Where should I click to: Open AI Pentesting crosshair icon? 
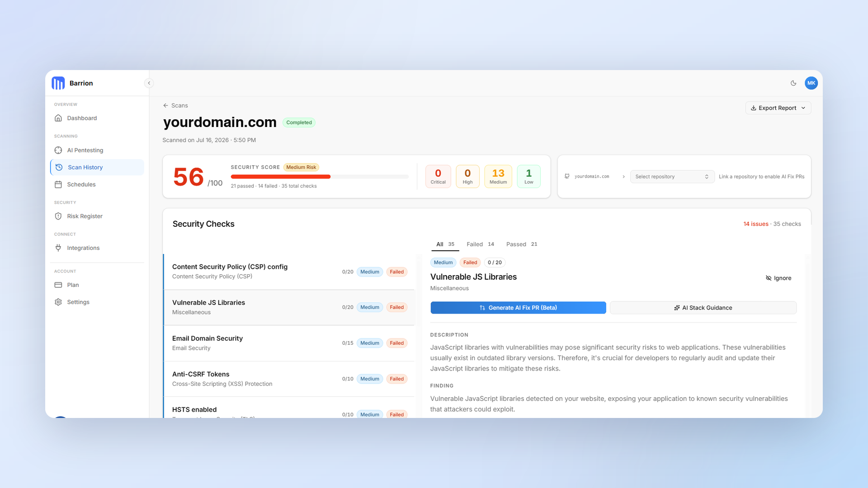pos(58,150)
